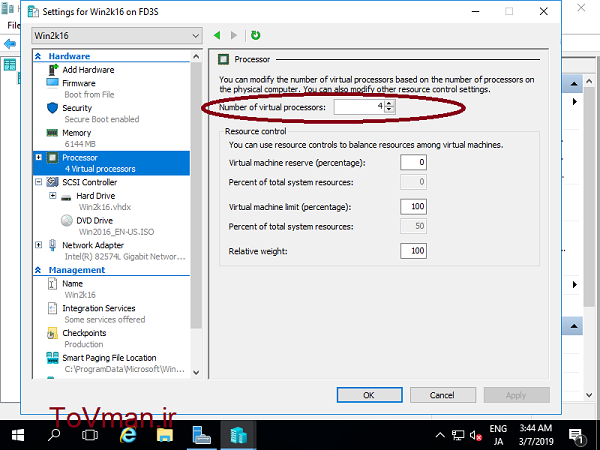Click the Hard Drive icon

pyautogui.click(x=66, y=197)
